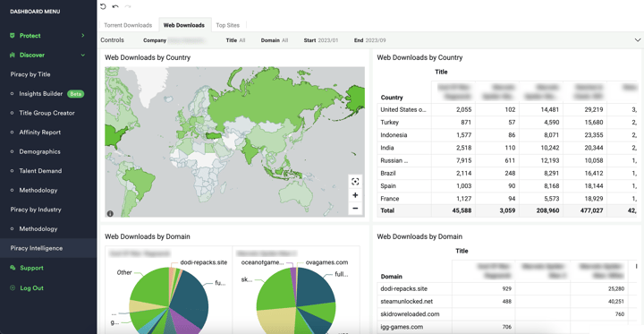Click the Support link
This screenshot has height=334, width=644.
tap(31, 268)
